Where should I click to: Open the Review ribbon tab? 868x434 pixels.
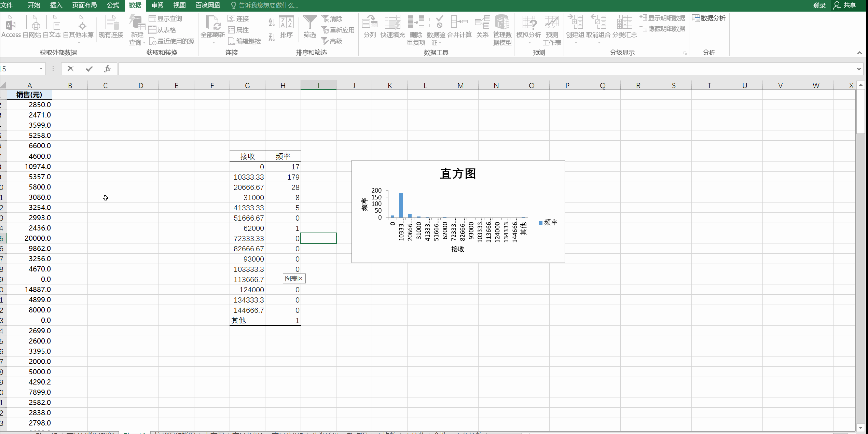(x=157, y=5)
